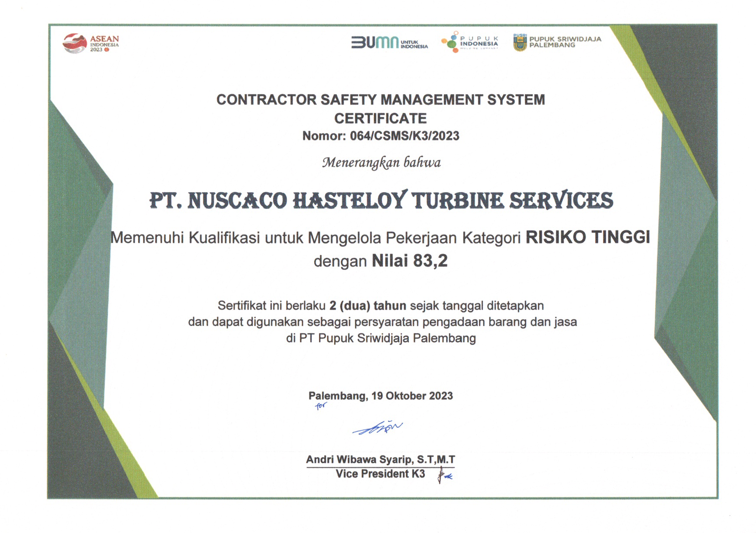Select signer name Andri Wibawa Syarip
The width and height of the screenshot is (756, 533).
click(x=361, y=460)
